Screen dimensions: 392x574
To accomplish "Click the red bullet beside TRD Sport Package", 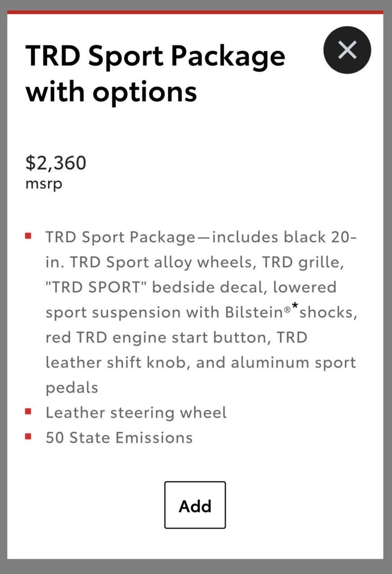I will coord(28,236).
